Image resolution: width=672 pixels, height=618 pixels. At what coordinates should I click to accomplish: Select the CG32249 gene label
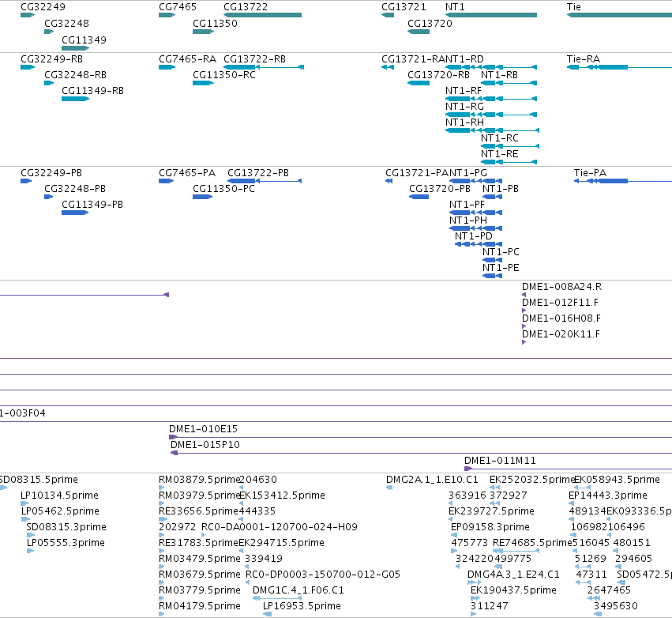pyautogui.click(x=43, y=7)
